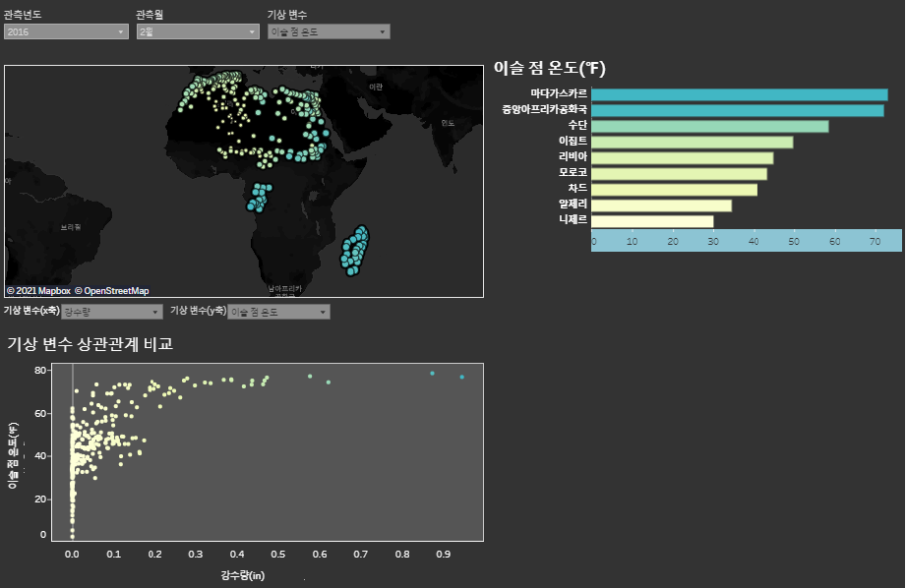Click the 이슬 점 온도(℉) y-axis label
Image resolution: width=906 pixels, height=588 pixels.
click(13, 455)
